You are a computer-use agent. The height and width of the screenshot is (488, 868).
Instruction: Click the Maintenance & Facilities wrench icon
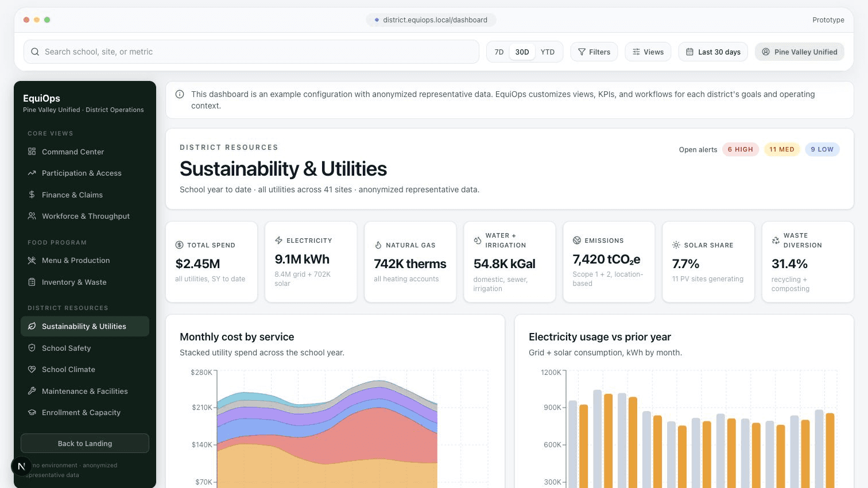click(x=32, y=391)
